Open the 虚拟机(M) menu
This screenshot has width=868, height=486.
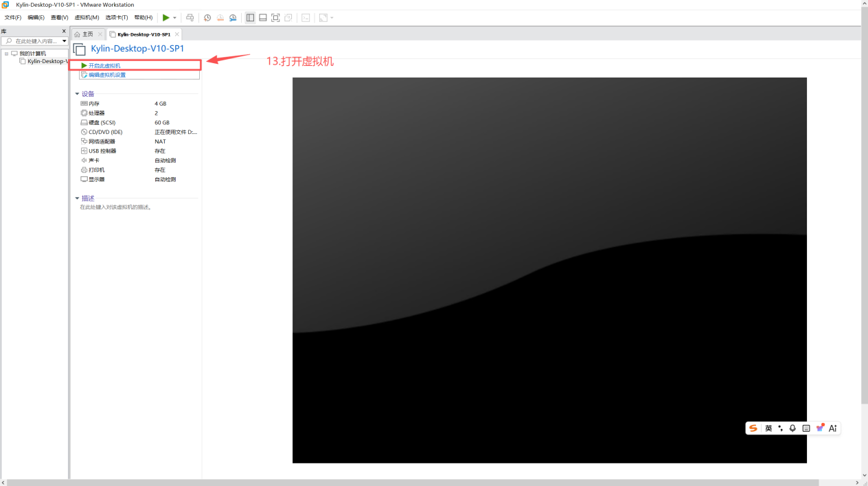click(87, 18)
